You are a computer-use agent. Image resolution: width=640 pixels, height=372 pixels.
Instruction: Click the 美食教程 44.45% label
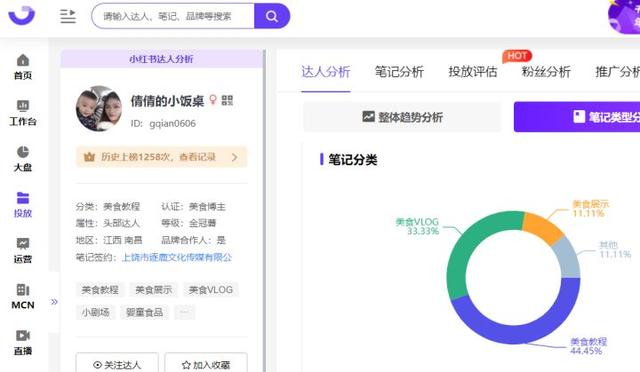(589, 346)
